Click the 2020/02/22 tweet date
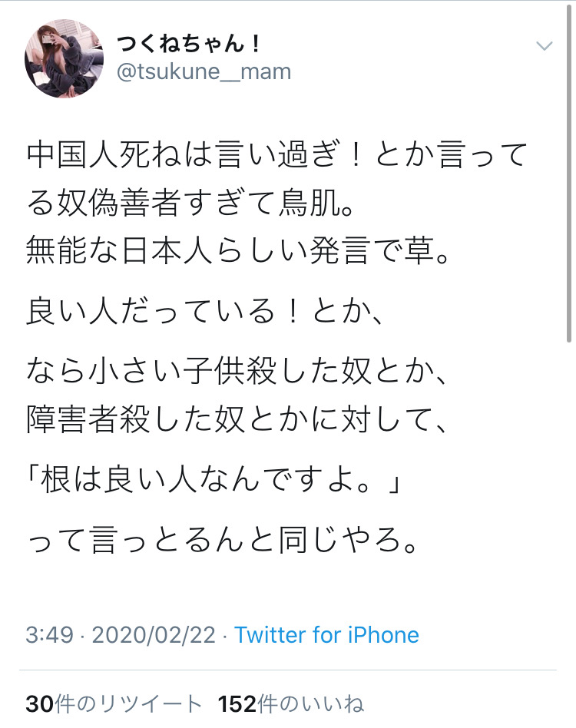This screenshot has height=728, width=576. pos(154,634)
